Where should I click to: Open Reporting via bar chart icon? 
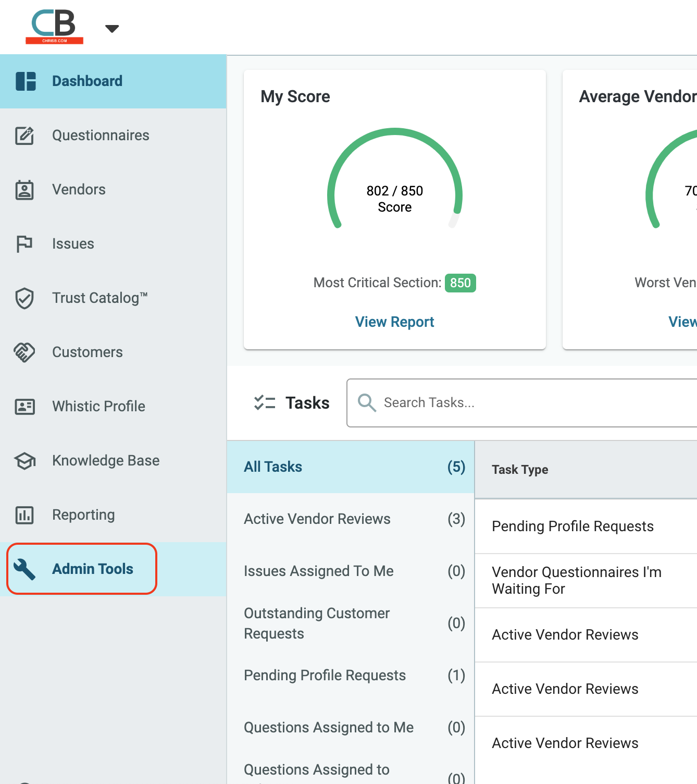click(x=24, y=515)
